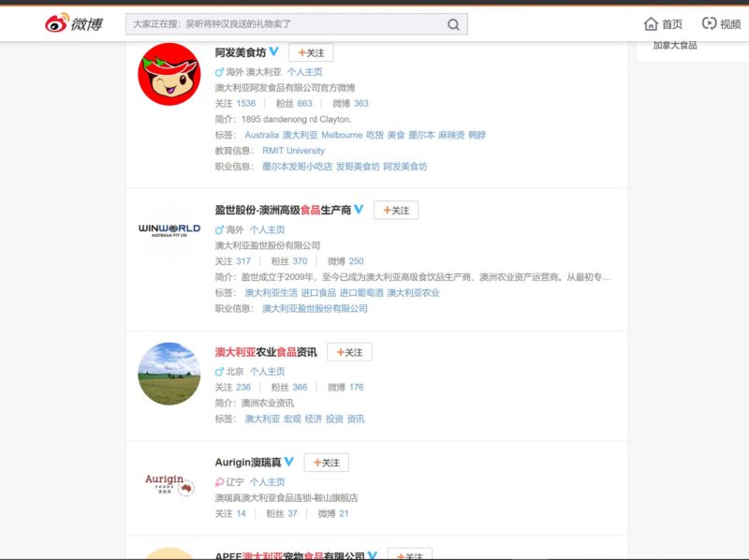Select the 澳大利亚生活 tag

pyautogui.click(x=271, y=293)
